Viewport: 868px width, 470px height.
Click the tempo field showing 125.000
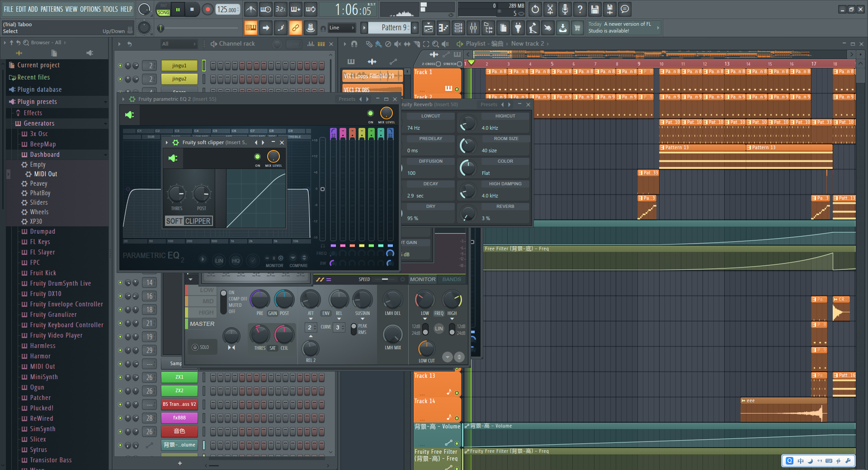click(227, 9)
